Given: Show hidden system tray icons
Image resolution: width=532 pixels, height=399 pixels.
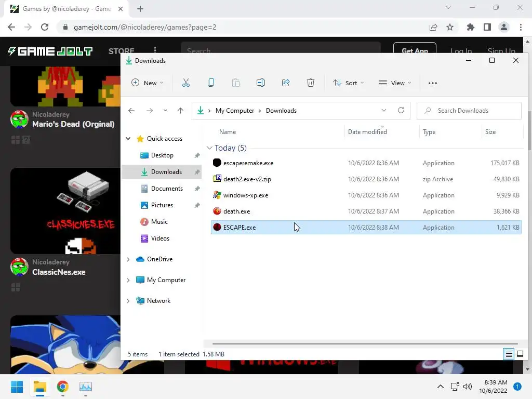Looking at the screenshot, I should pyautogui.click(x=441, y=387).
